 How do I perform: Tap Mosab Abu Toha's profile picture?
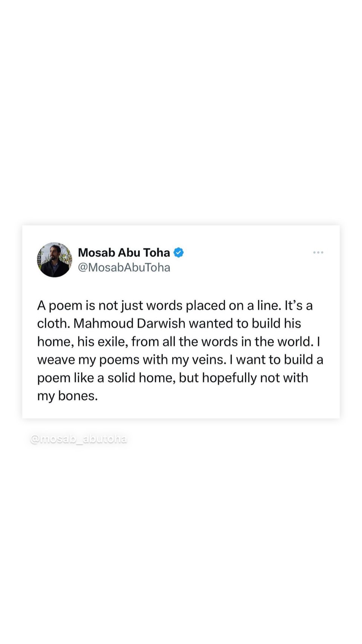pos(54,260)
